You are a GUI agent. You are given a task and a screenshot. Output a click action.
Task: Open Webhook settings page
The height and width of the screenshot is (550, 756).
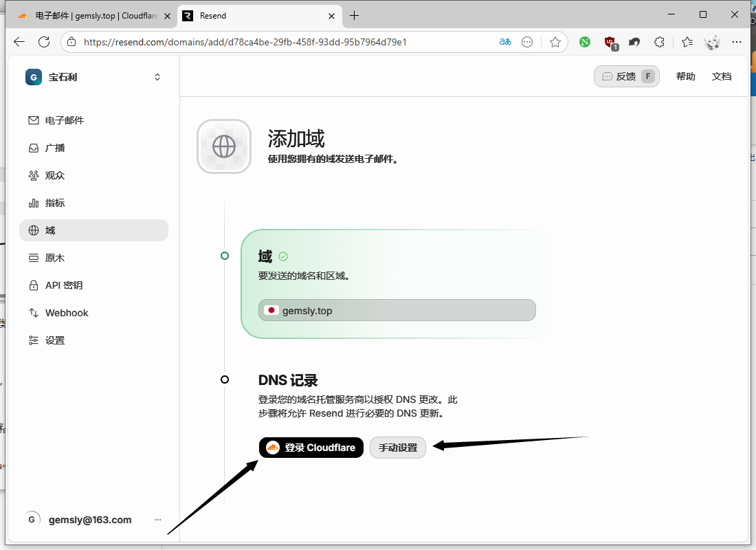pyautogui.click(x=67, y=313)
